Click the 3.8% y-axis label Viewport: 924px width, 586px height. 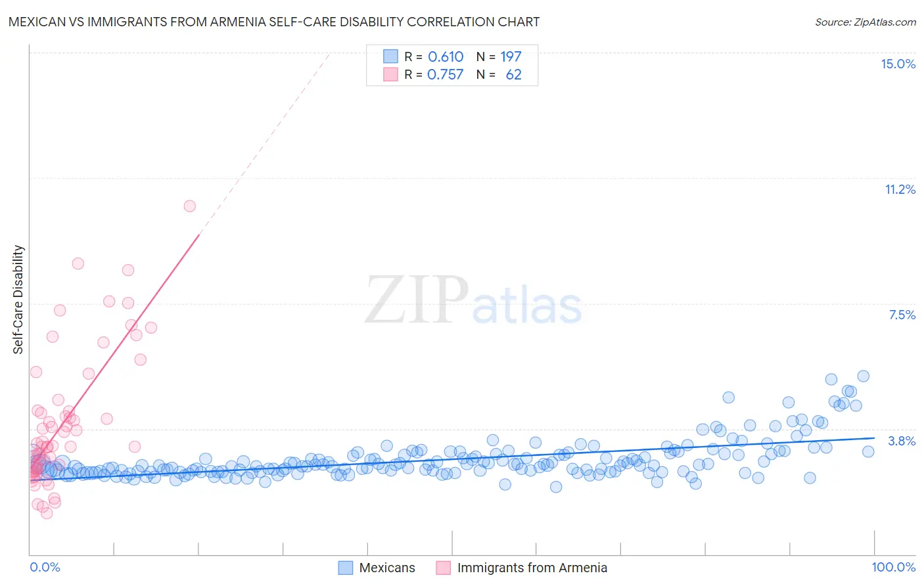tap(902, 441)
